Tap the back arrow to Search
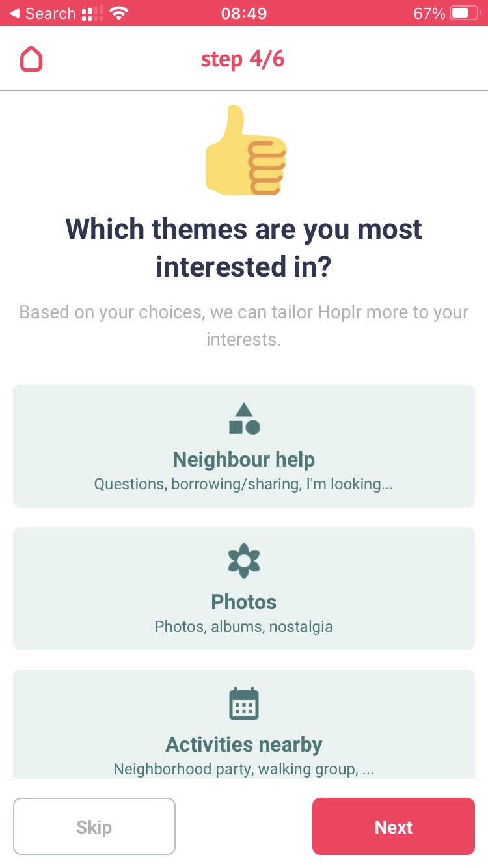This screenshot has width=488, height=868. [x=14, y=13]
